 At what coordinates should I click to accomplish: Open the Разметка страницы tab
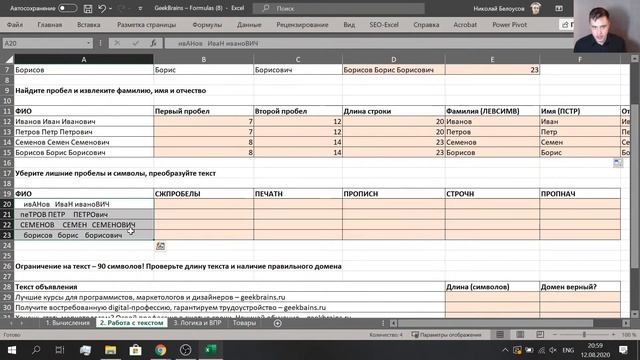tap(147, 25)
